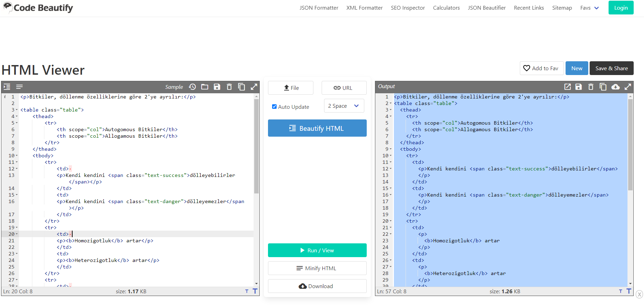The height and width of the screenshot is (306, 644).
Task: Open the 2 Space indentation dropdown
Action: (344, 106)
